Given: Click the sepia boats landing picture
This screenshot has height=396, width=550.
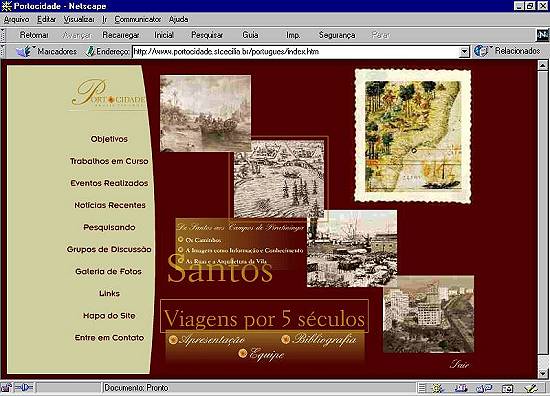Looking at the screenshot, I should coord(205,113).
